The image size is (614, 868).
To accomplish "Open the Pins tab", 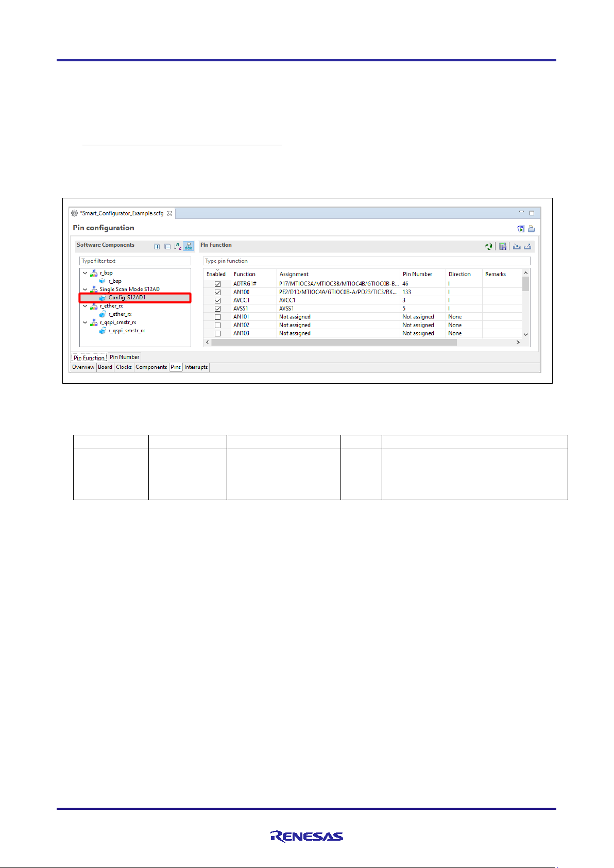I will point(176,367).
